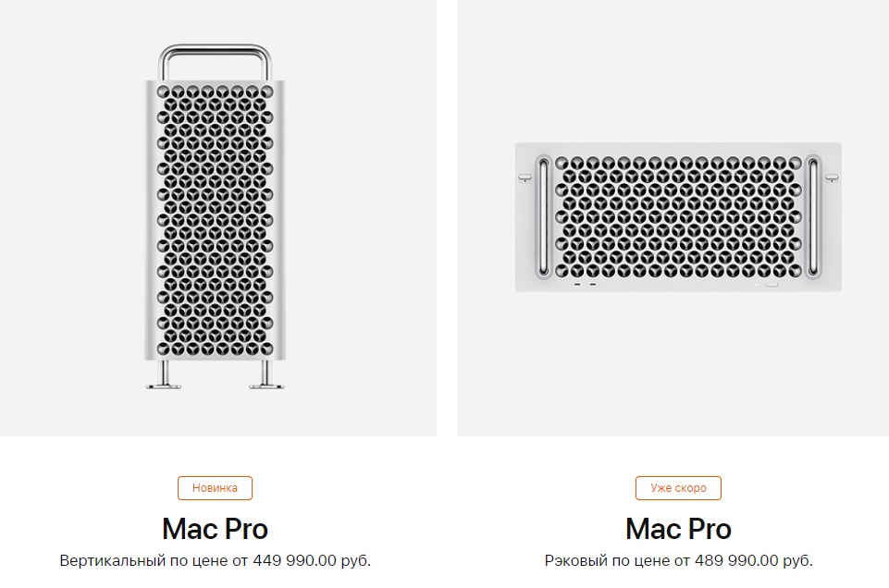Open the Mac Pro title under 'Уже скоро'

[678, 529]
